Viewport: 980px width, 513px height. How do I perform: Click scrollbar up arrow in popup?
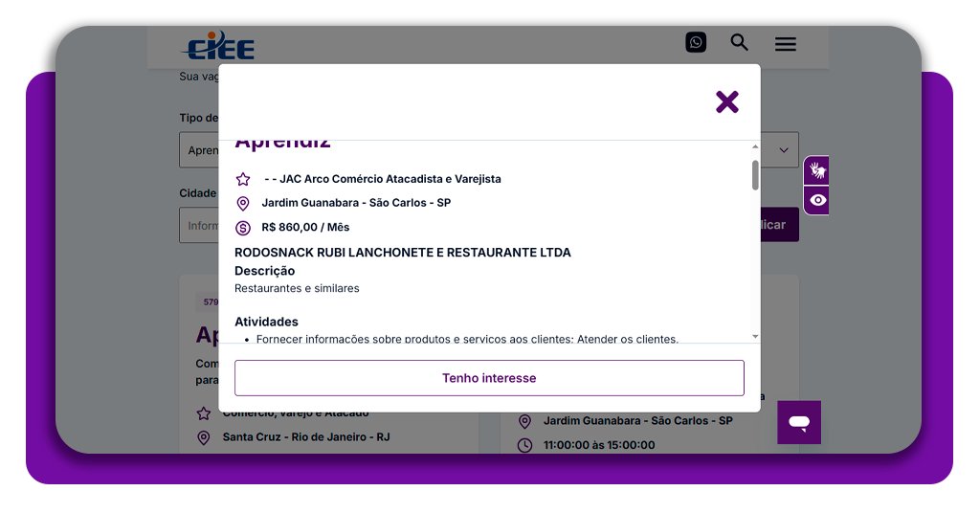[x=755, y=146]
